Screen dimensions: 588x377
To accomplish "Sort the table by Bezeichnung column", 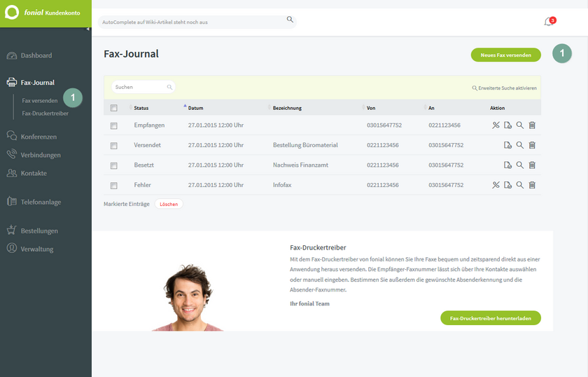I will pyautogui.click(x=287, y=108).
